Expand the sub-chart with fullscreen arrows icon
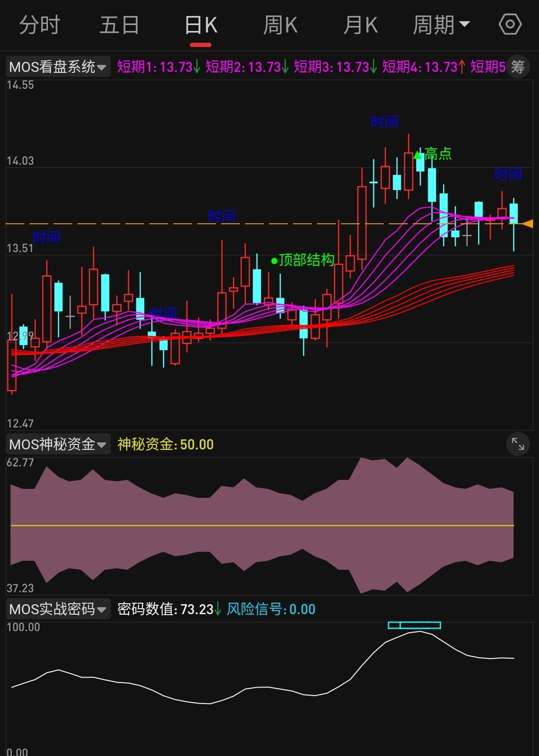539x756 pixels. click(x=518, y=444)
